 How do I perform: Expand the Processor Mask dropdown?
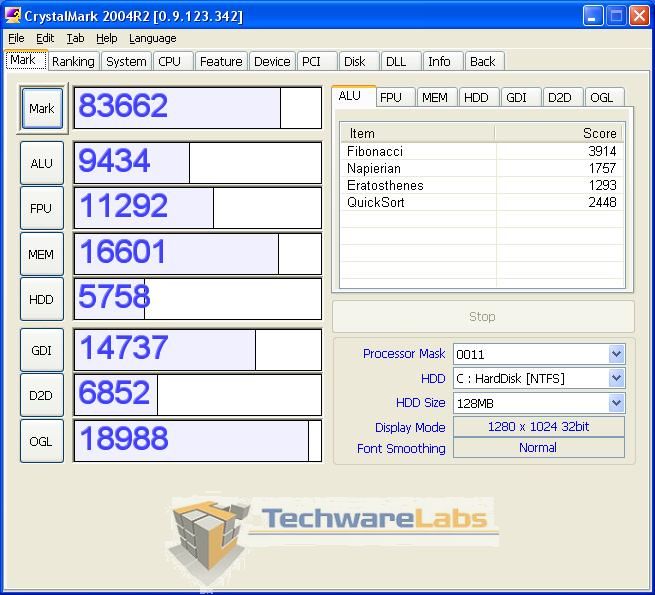616,354
